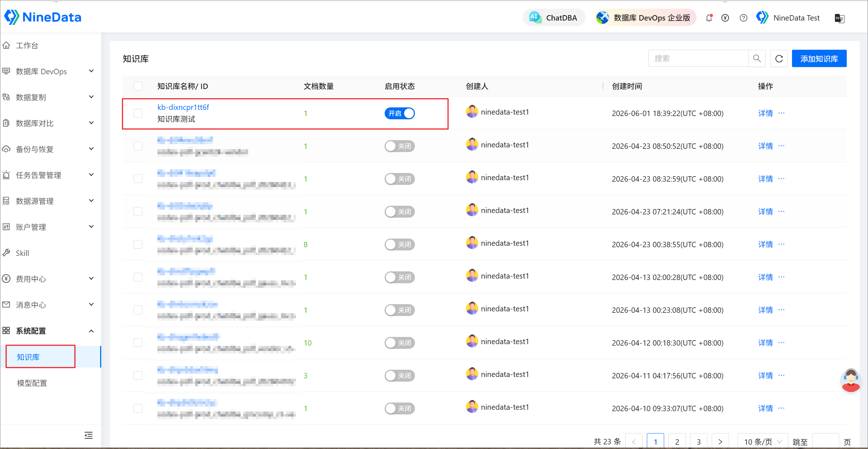
Task: Check the 08:32:59 row checkbox
Action: [138, 179]
